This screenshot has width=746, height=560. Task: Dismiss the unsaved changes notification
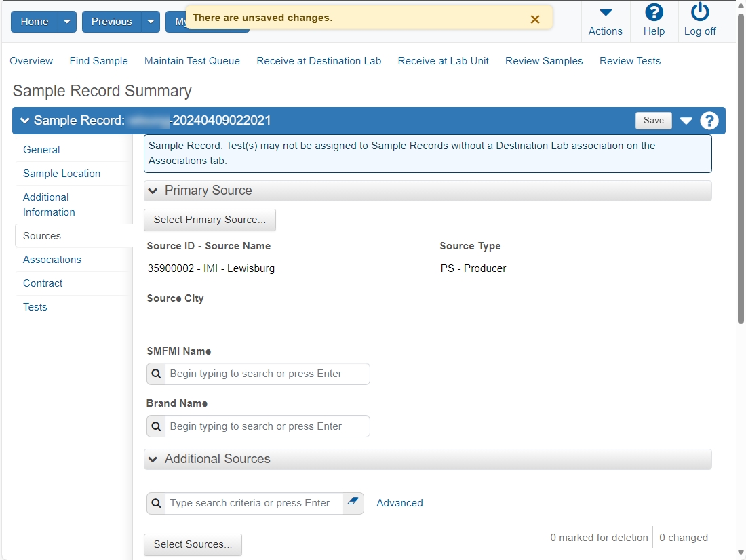coord(535,19)
